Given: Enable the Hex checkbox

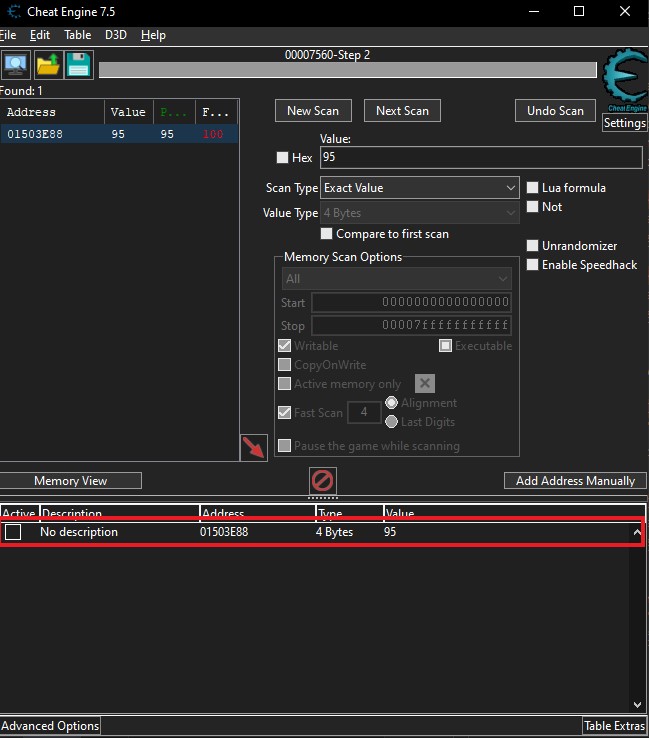Looking at the screenshot, I should pyautogui.click(x=282, y=158).
